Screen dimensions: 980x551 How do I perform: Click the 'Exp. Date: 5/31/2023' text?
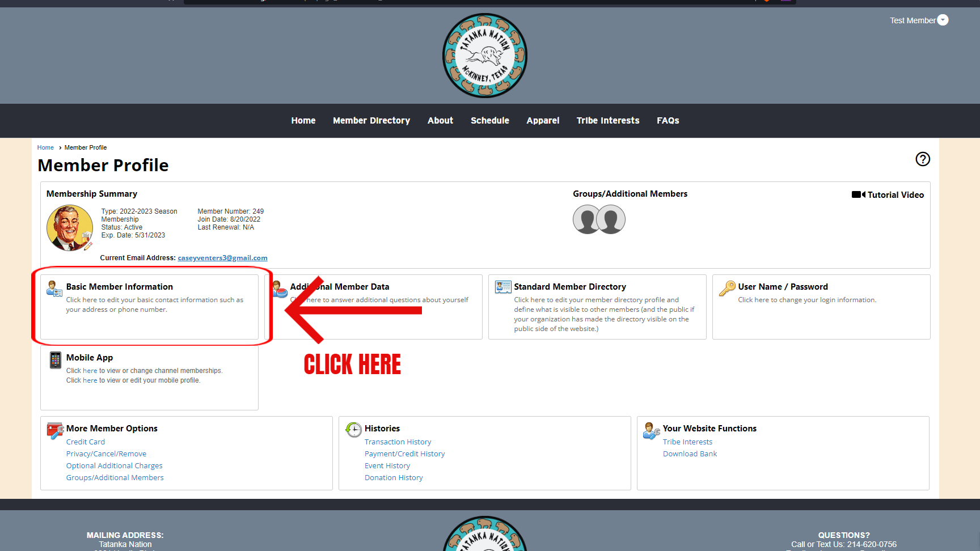click(x=133, y=235)
